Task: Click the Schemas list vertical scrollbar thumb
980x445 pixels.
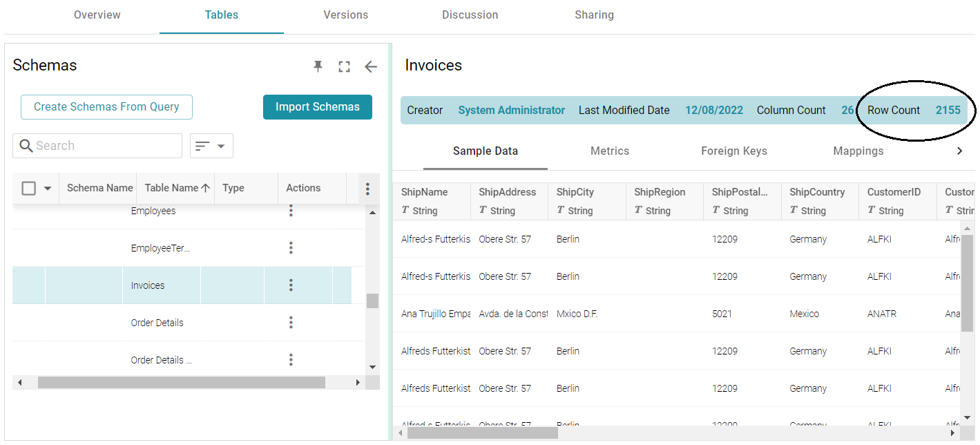Action: (x=372, y=301)
